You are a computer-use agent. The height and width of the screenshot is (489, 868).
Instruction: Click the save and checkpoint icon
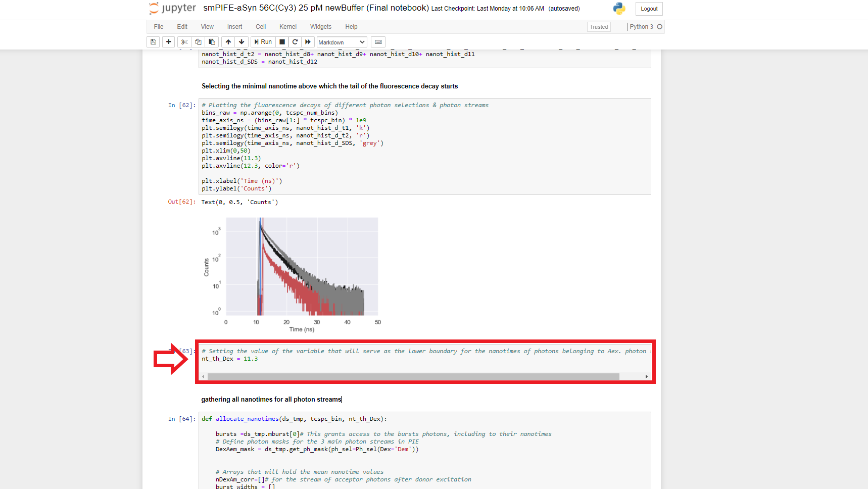(x=154, y=42)
